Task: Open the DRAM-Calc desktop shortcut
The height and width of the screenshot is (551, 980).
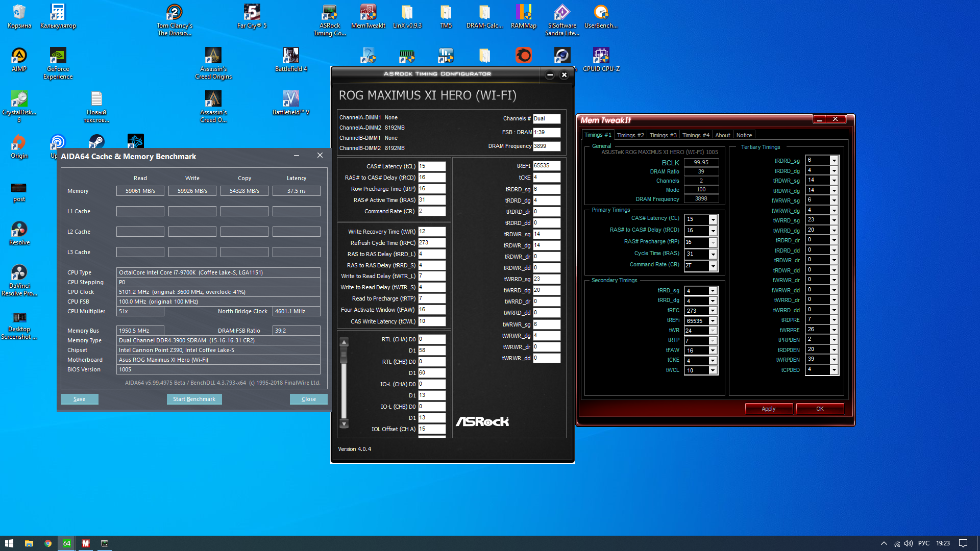Action: (484, 15)
